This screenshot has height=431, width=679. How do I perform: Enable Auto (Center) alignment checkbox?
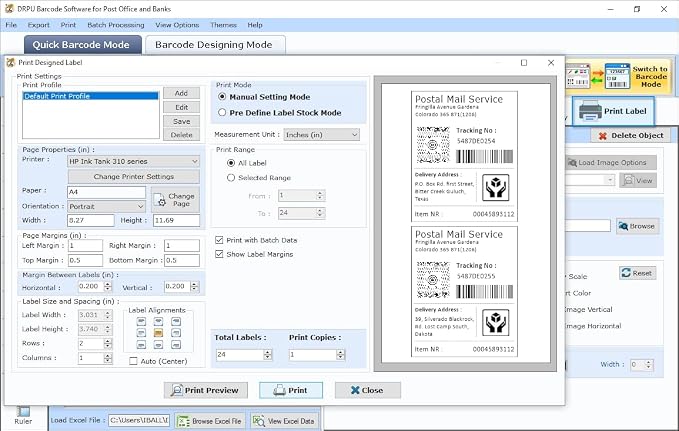click(x=133, y=361)
